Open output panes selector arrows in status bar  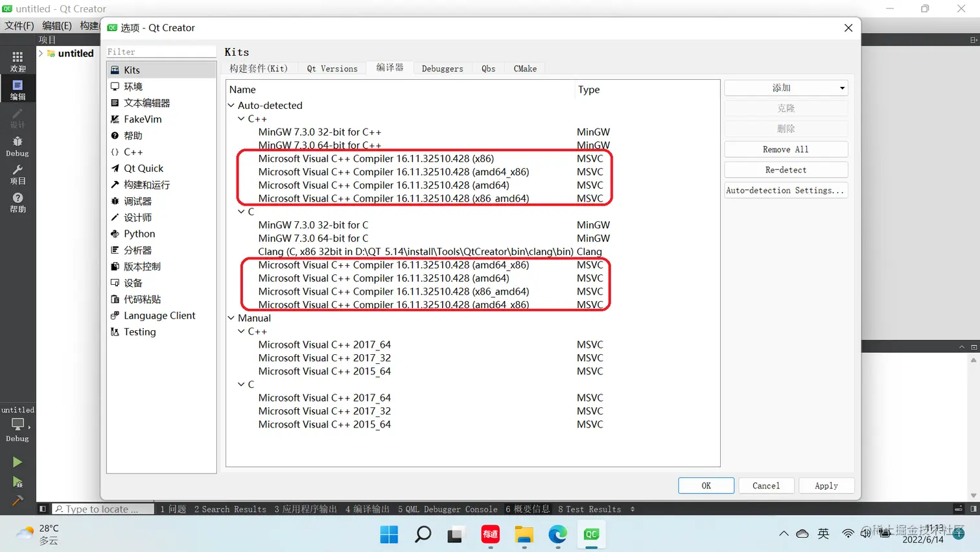(x=633, y=509)
